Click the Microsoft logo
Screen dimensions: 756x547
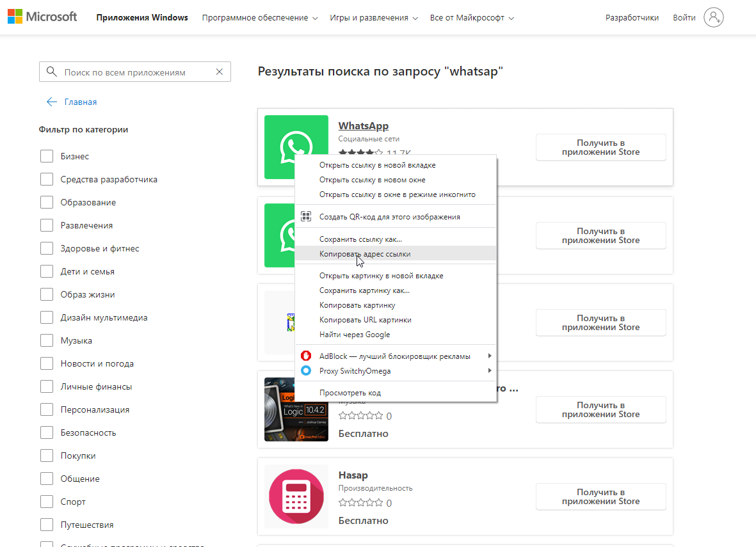click(42, 17)
